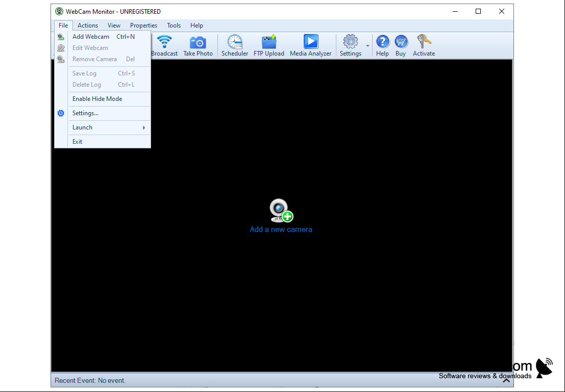This screenshot has width=565, height=392.
Task: Click the webcam plus icon in center
Action: coord(281,211)
